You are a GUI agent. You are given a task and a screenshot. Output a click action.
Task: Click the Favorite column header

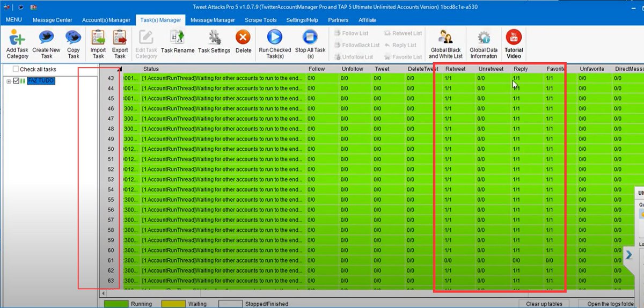pyautogui.click(x=561, y=69)
